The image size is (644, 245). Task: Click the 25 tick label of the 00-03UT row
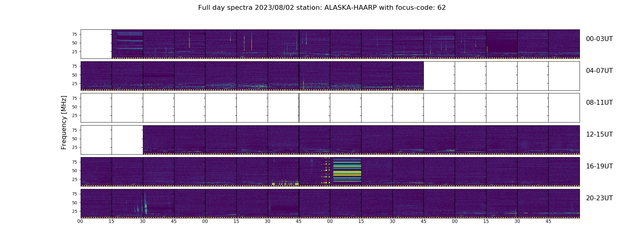coord(75,52)
